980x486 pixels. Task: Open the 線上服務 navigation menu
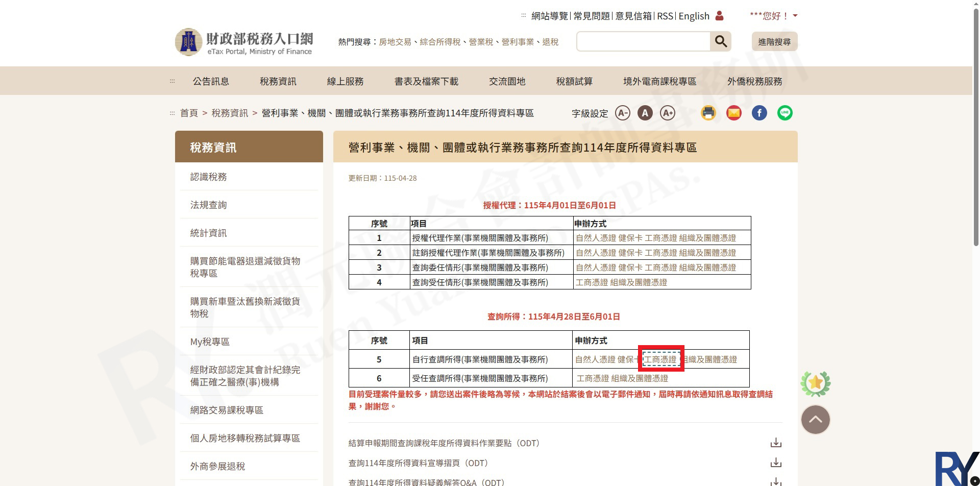[345, 81]
